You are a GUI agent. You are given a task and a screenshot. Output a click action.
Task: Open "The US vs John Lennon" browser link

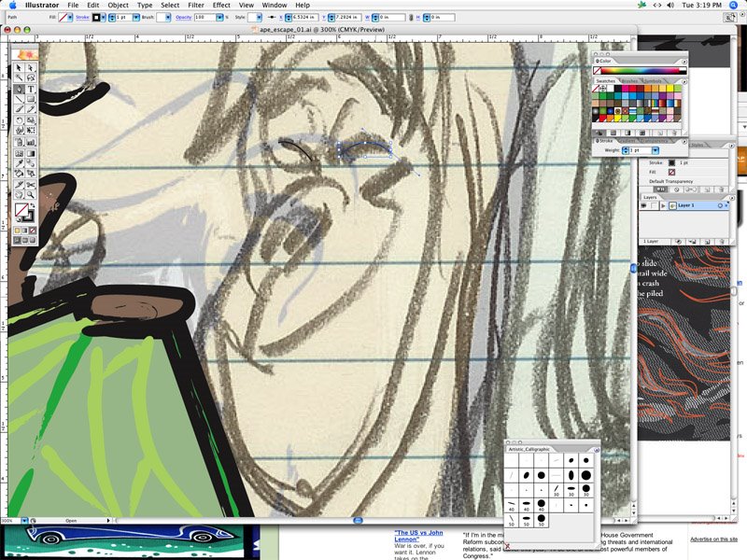click(418, 536)
